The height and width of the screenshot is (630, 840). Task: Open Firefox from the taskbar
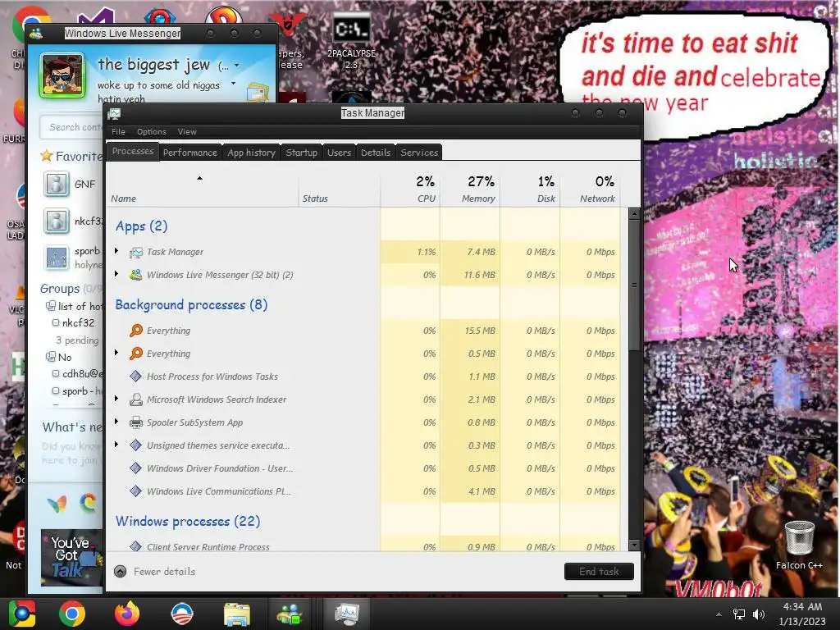coord(127,614)
